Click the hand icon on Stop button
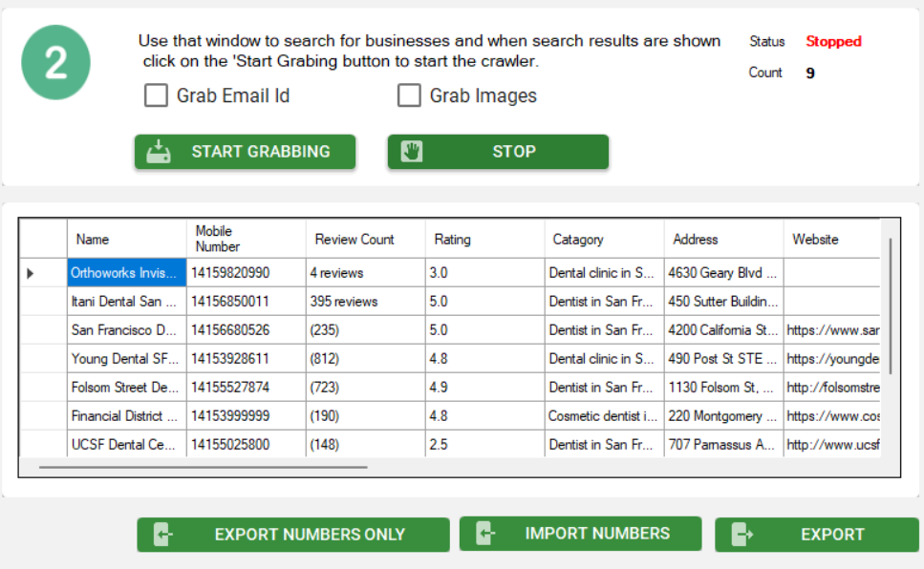The height and width of the screenshot is (569, 924). pos(412,151)
